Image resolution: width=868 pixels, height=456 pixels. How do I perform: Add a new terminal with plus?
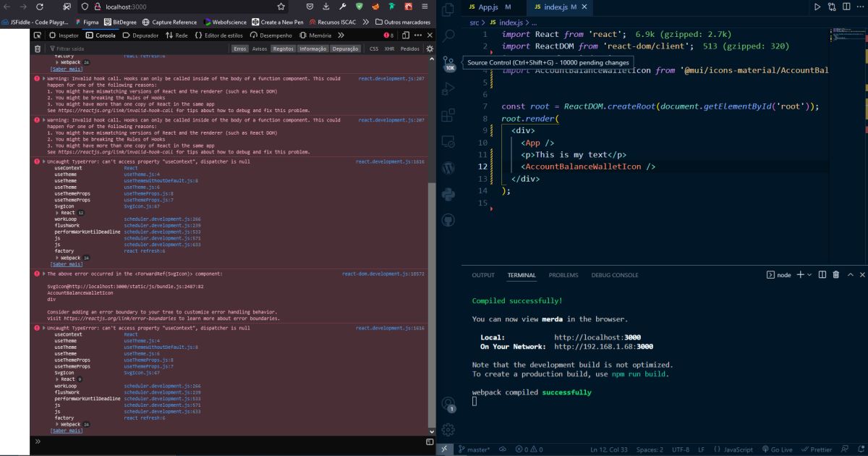click(801, 275)
